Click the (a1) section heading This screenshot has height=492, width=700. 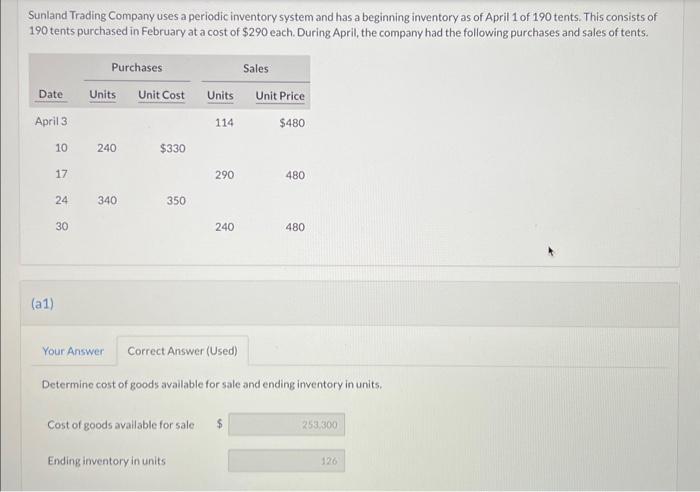click(42, 304)
